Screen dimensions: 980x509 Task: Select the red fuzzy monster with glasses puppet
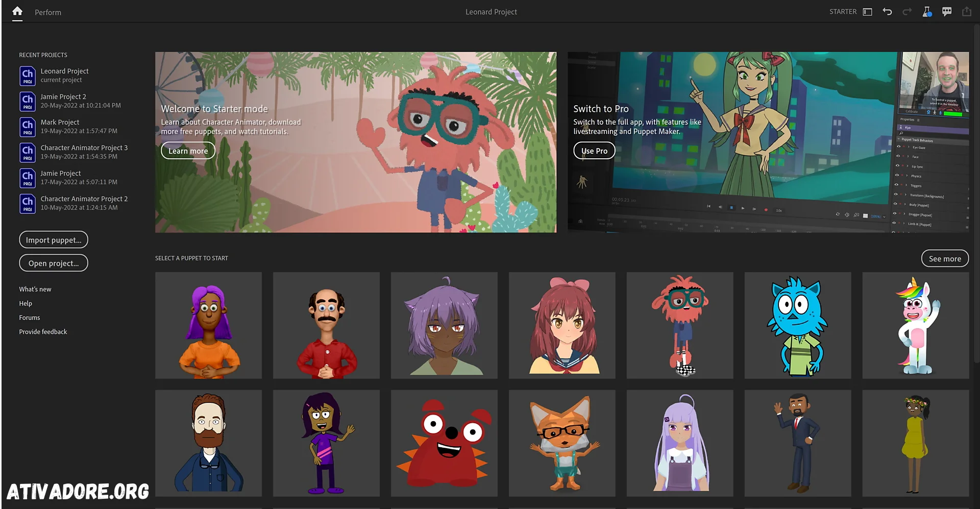point(680,325)
